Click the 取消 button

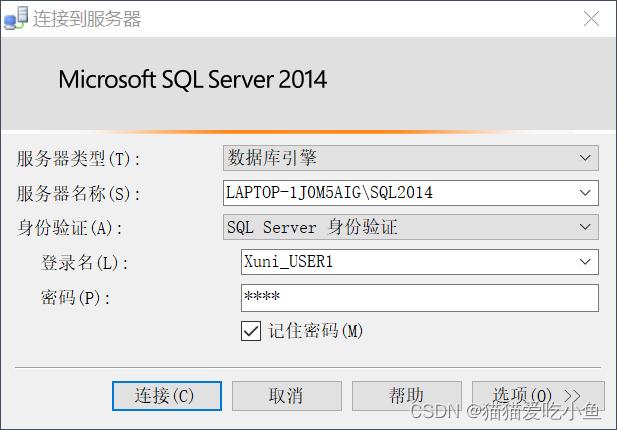[x=287, y=396]
